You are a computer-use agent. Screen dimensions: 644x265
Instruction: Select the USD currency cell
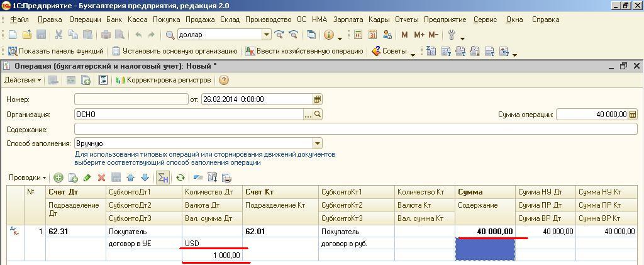212,244
